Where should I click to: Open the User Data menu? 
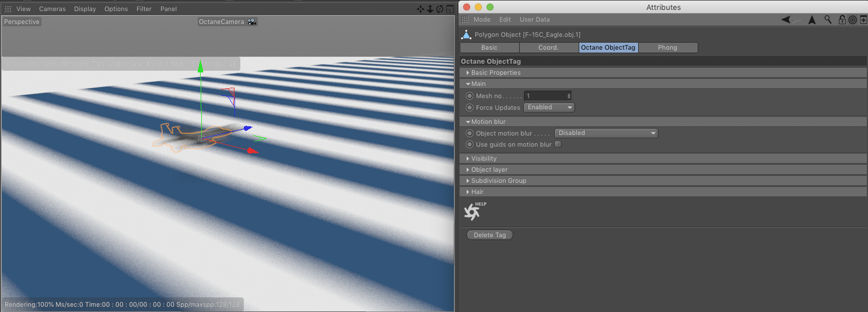coord(535,19)
